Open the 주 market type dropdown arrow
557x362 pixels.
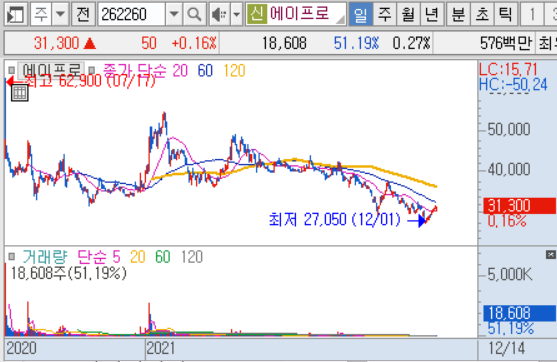click(x=60, y=15)
